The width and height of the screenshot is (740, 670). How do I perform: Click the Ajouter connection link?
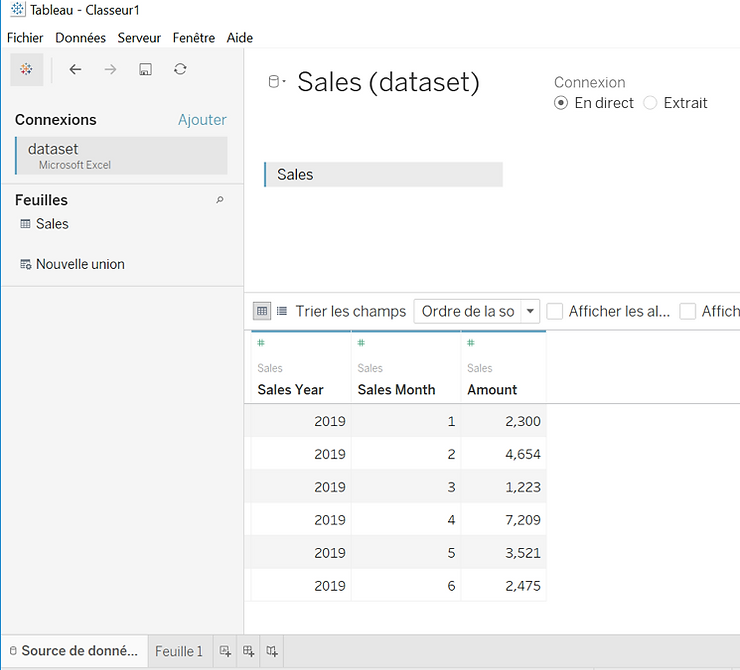click(202, 120)
